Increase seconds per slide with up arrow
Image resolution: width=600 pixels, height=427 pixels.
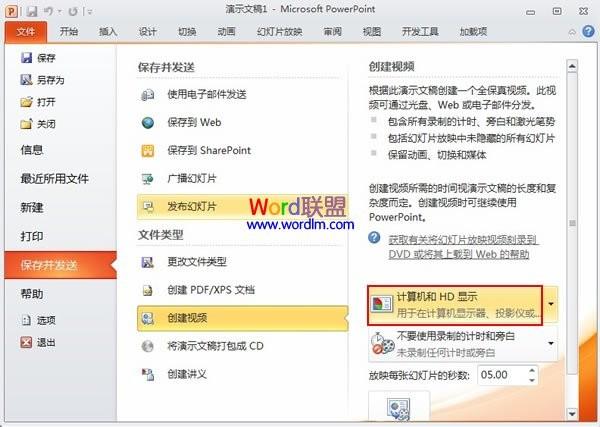click(532, 370)
